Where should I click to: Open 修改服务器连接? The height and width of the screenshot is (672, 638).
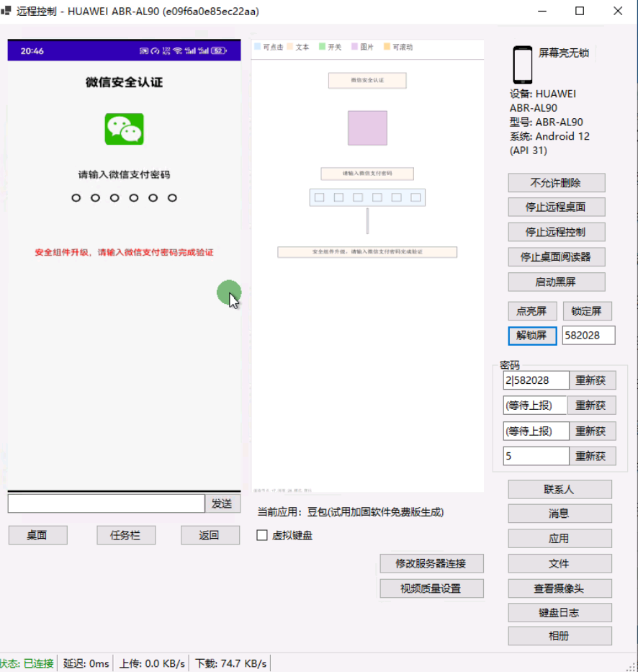click(x=431, y=563)
